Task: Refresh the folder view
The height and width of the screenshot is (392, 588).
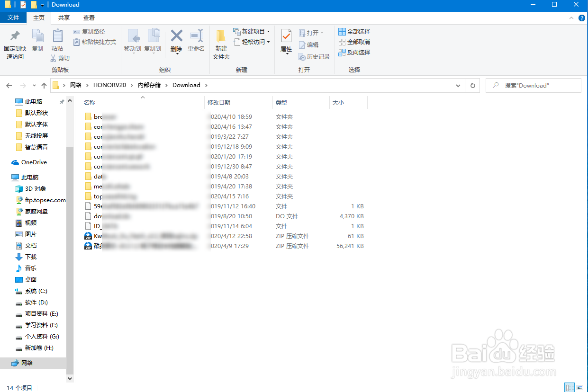Action: tap(472, 86)
